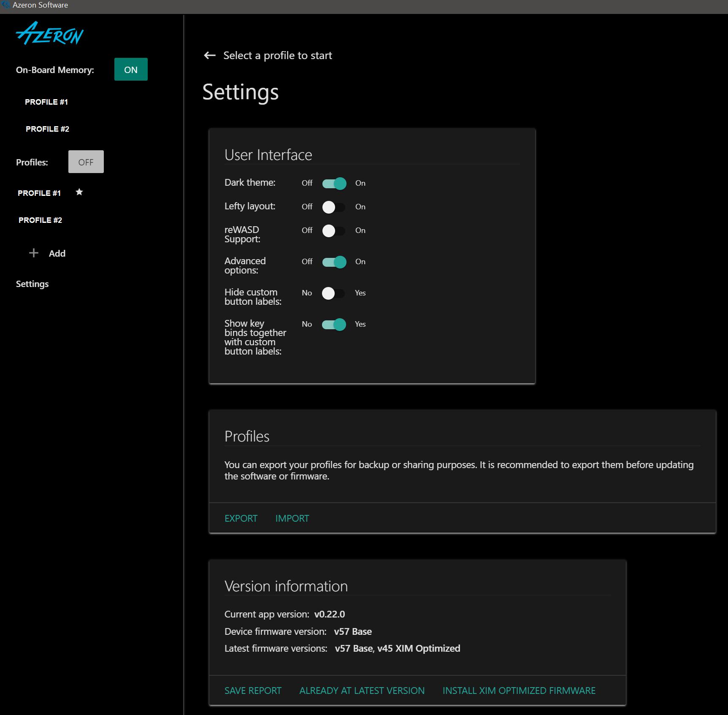Image resolution: width=728 pixels, height=715 pixels.
Task: Toggle Hide custom button labels switch
Action: pyautogui.click(x=333, y=293)
